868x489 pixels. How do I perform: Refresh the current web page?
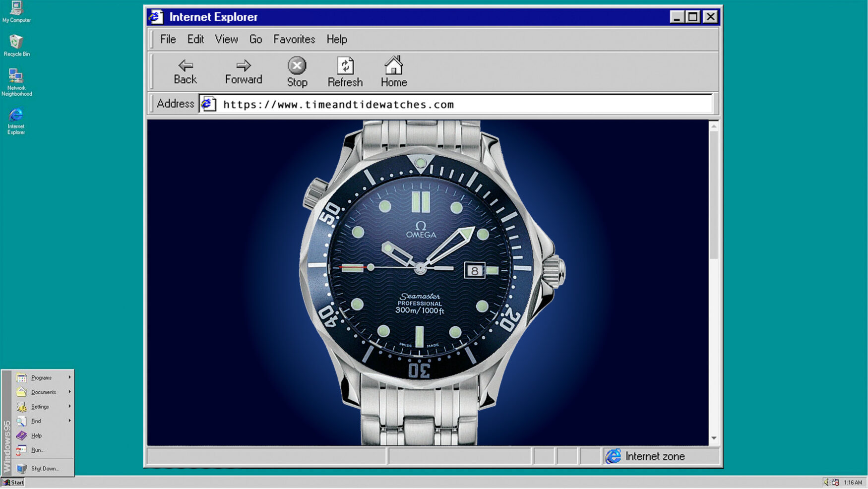tap(345, 72)
